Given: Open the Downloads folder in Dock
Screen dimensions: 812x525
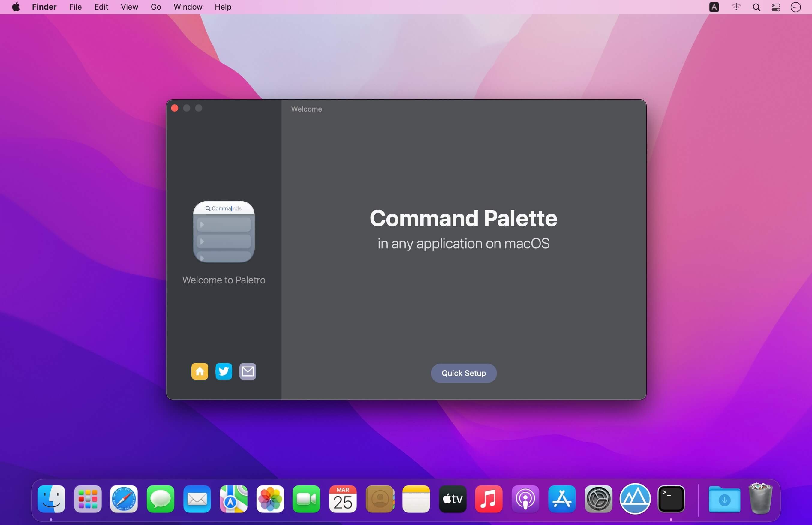Looking at the screenshot, I should [x=724, y=499].
